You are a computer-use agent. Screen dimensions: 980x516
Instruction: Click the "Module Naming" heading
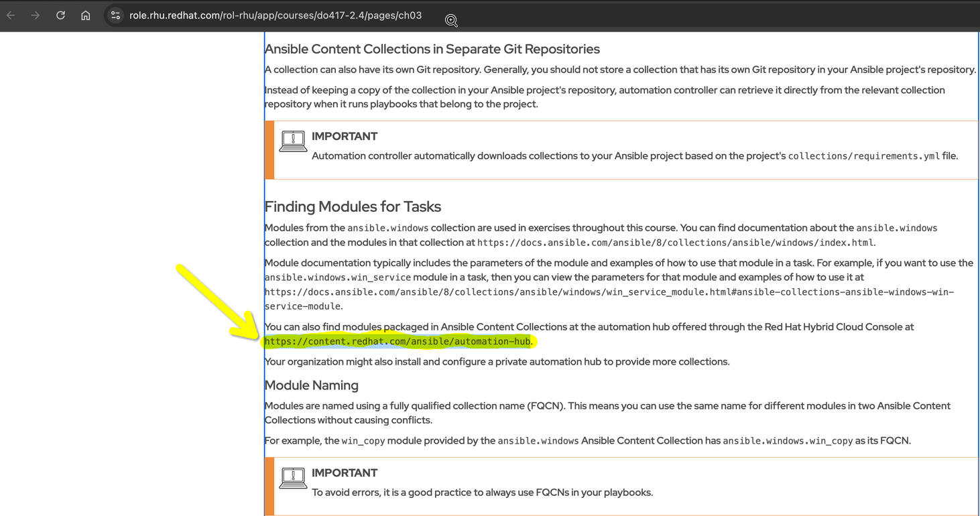pyautogui.click(x=311, y=385)
